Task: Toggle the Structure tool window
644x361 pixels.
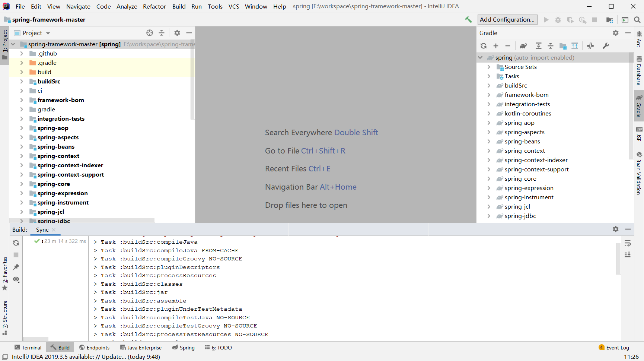Action: (5, 318)
